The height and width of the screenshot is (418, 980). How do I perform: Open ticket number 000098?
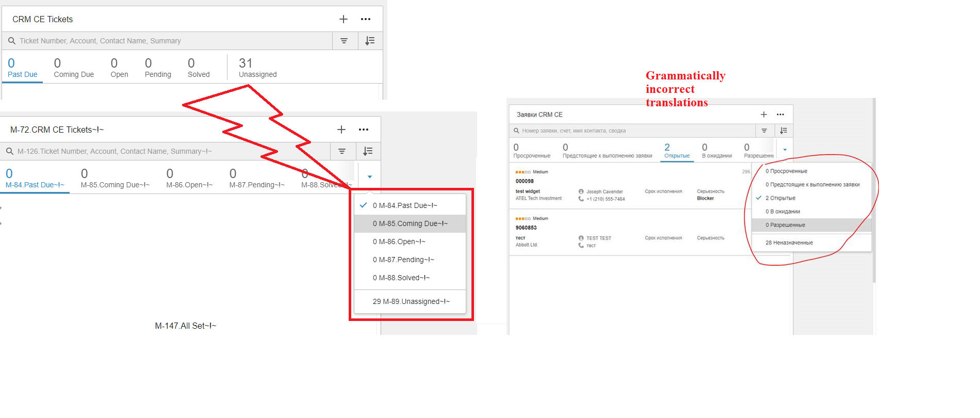pos(525,181)
